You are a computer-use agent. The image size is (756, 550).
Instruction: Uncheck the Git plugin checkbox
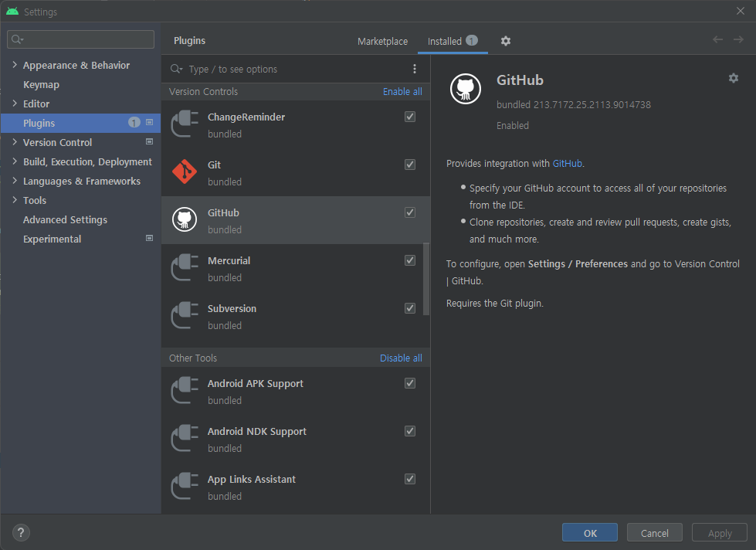[410, 165]
